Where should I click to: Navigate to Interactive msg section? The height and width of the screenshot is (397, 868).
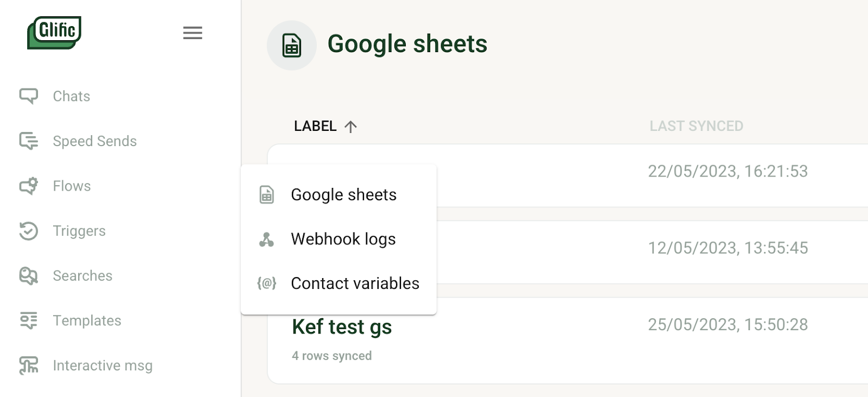pos(103,366)
